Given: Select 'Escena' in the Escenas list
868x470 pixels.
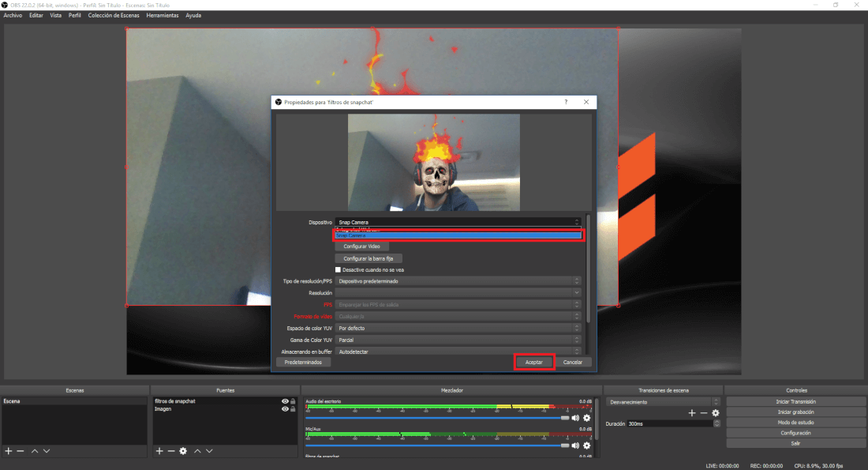Looking at the screenshot, I should [75, 401].
